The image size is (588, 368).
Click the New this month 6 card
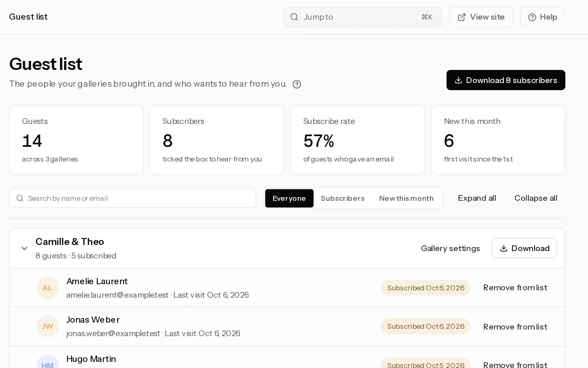click(498, 140)
